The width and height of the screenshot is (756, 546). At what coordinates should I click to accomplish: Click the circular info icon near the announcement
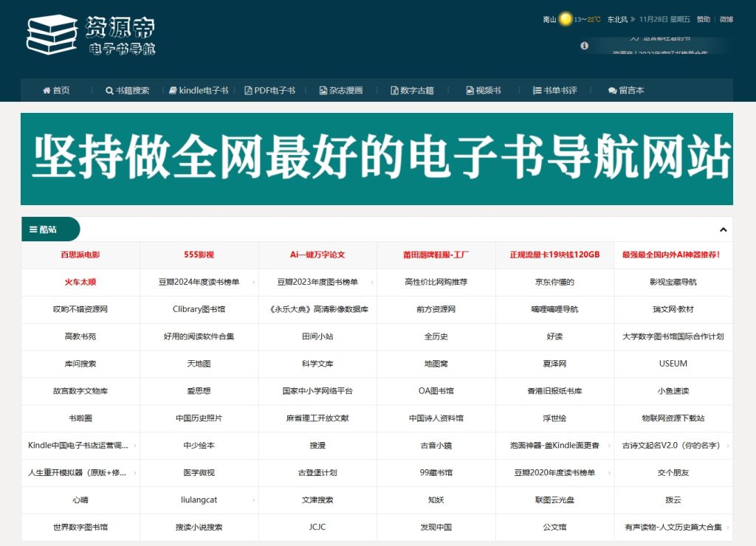pyautogui.click(x=585, y=45)
